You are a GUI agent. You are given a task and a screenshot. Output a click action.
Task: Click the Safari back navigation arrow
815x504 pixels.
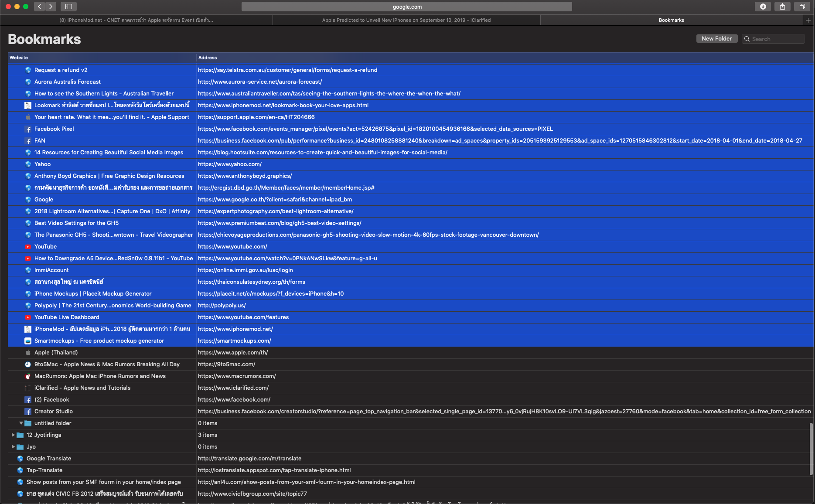click(x=40, y=7)
